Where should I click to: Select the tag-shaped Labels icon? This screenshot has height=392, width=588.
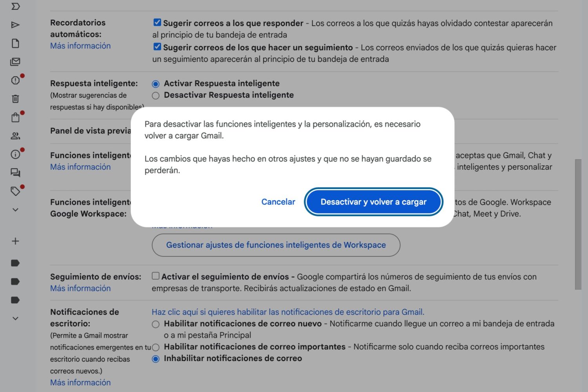tap(15, 191)
